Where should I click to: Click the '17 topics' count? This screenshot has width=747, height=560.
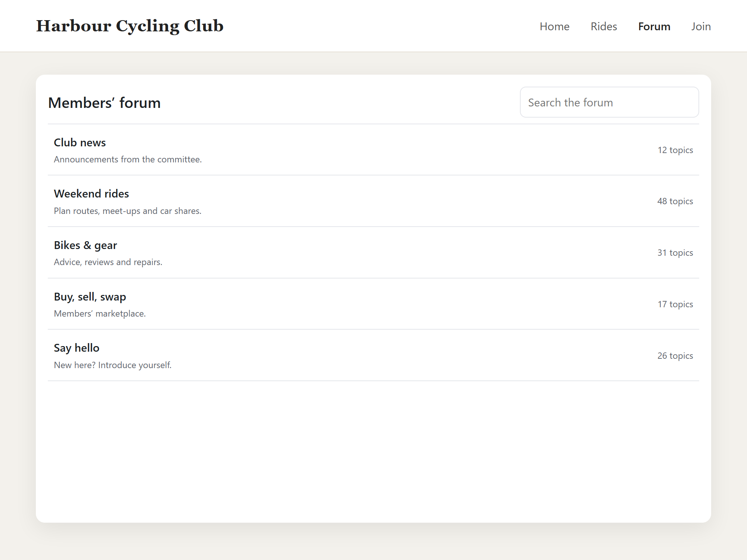675,304
